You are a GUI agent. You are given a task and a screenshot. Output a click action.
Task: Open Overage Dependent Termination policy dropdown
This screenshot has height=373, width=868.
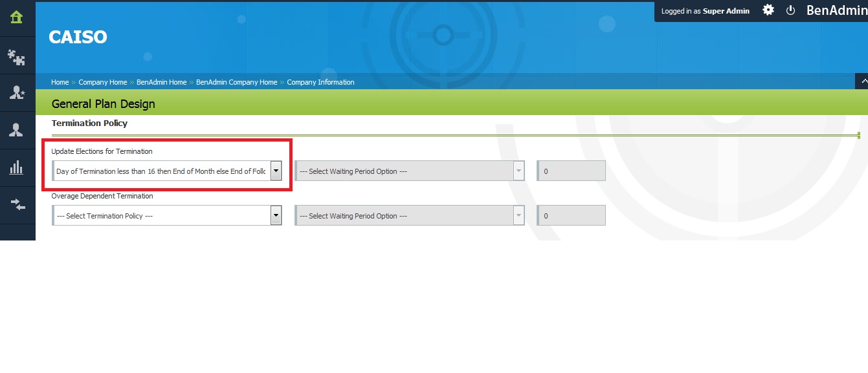pyautogui.click(x=167, y=216)
